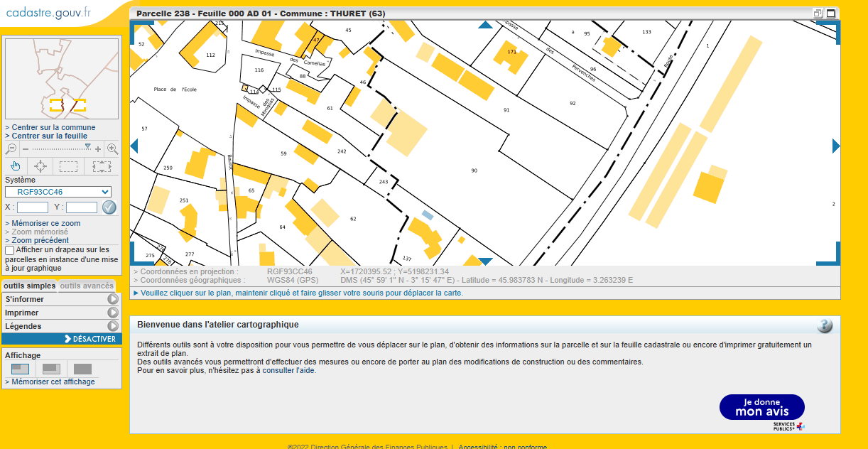Image resolution: width=868 pixels, height=449 pixels.
Task: Validate the X/Y coordinates with the checkmark button
Action: (x=109, y=207)
